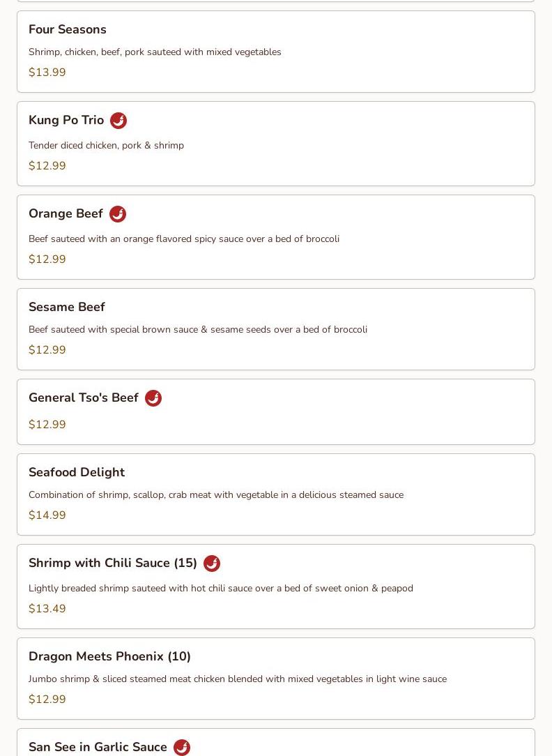
Task: Click the $13.49 price for chili shrimp
Action: (47, 609)
